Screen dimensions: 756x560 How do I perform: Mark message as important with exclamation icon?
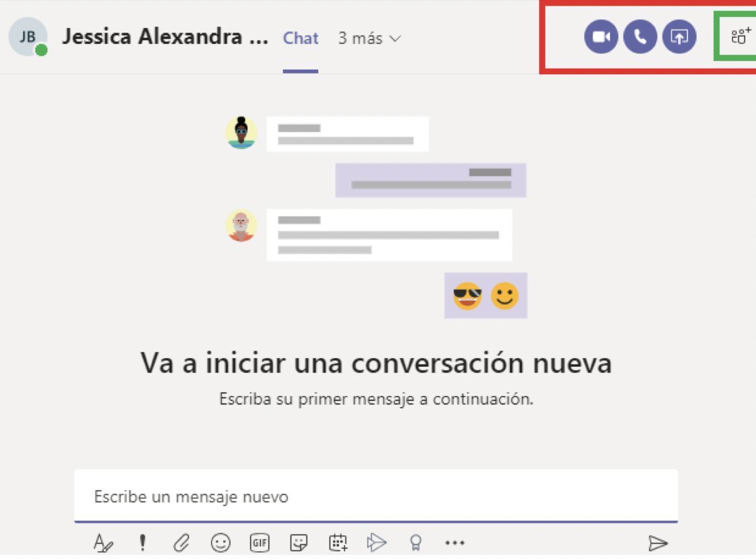[142, 542]
